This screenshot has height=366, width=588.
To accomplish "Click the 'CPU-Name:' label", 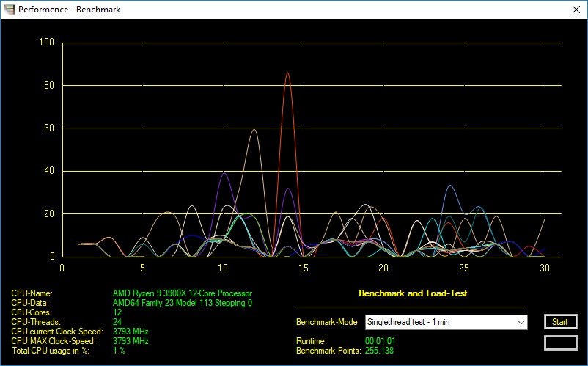I will point(32,293).
